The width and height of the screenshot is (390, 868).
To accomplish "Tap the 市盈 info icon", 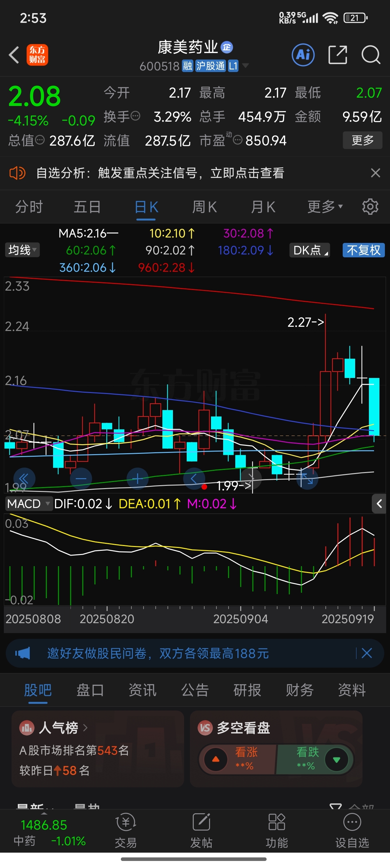I will pyautogui.click(x=238, y=140).
